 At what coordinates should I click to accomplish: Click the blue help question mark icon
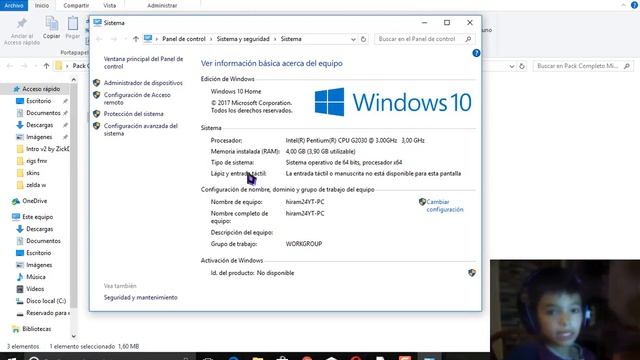476,53
